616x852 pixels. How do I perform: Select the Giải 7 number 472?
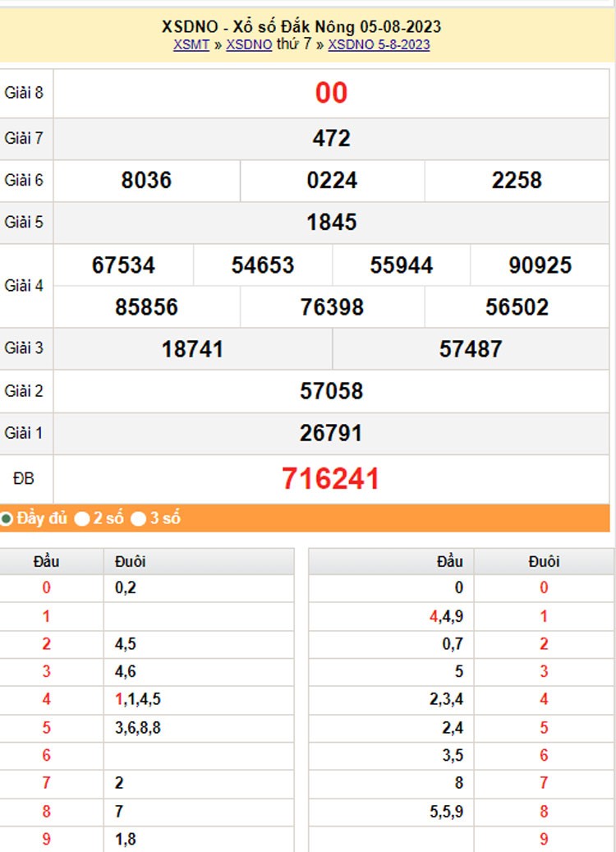click(331, 138)
